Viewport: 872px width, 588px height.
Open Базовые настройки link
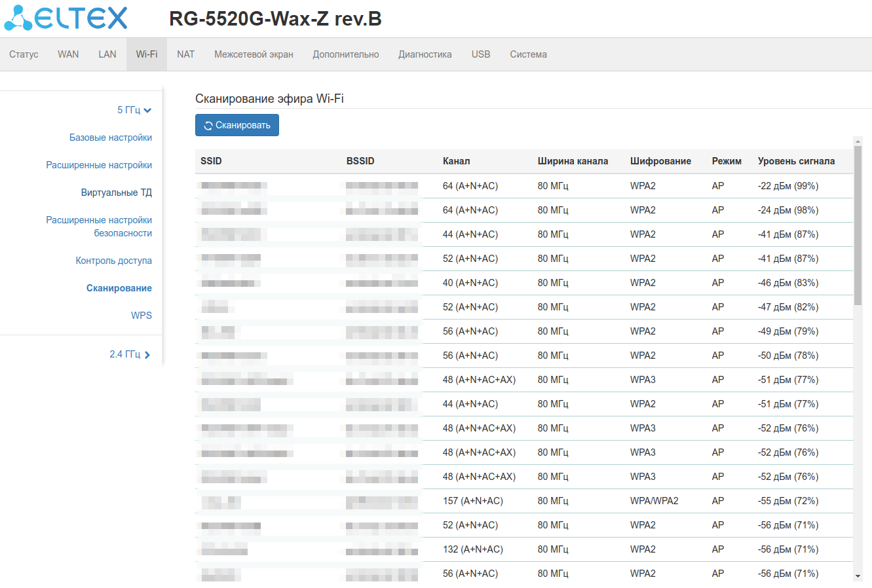[110, 138]
